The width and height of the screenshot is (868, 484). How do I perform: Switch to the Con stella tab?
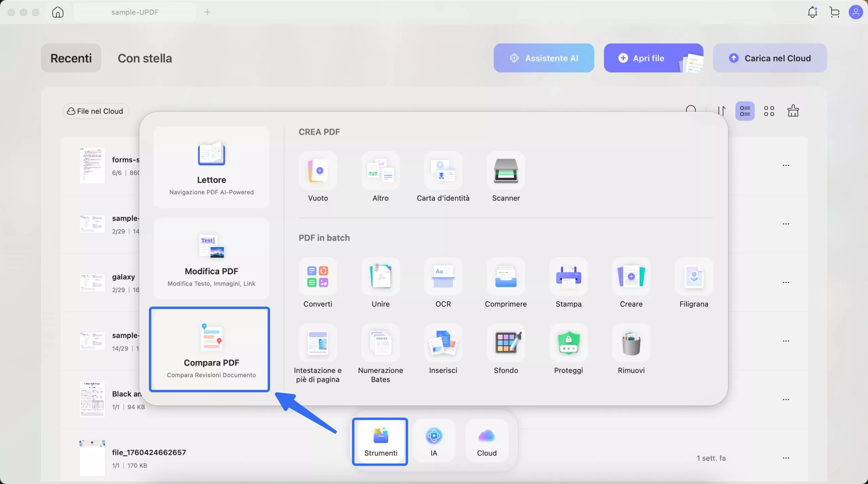click(145, 58)
